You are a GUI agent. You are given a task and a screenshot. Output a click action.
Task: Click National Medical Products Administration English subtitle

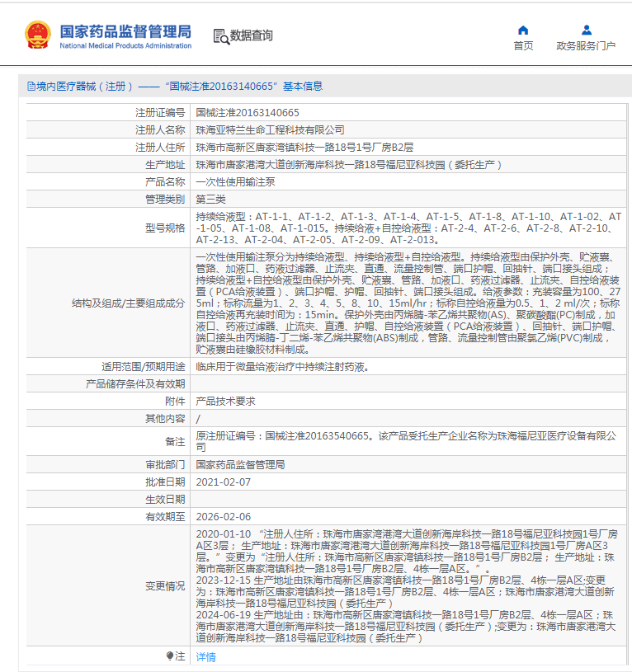coord(125,45)
